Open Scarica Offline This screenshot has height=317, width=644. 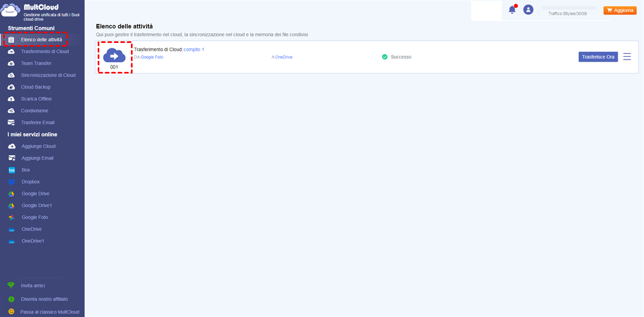click(36, 99)
